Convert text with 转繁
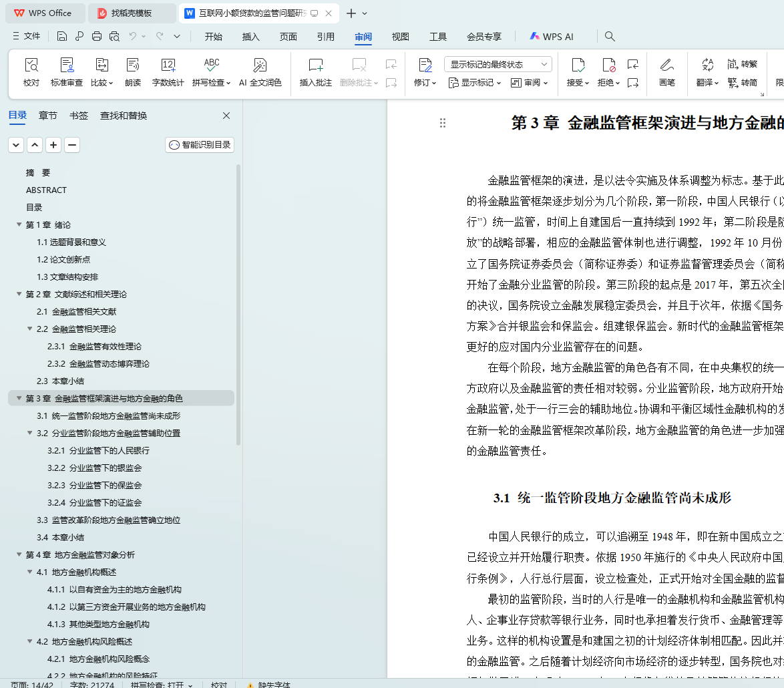The height and width of the screenshot is (688, 784). (743, 64)
